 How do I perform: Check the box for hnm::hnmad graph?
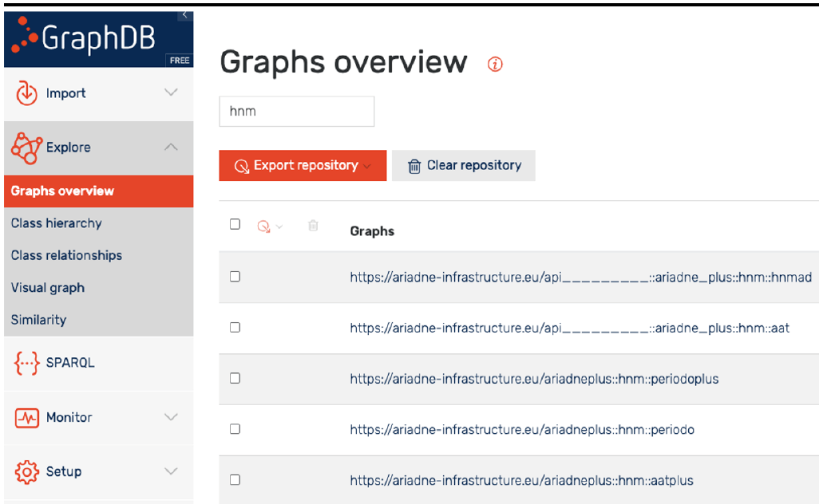click(235, 277)
